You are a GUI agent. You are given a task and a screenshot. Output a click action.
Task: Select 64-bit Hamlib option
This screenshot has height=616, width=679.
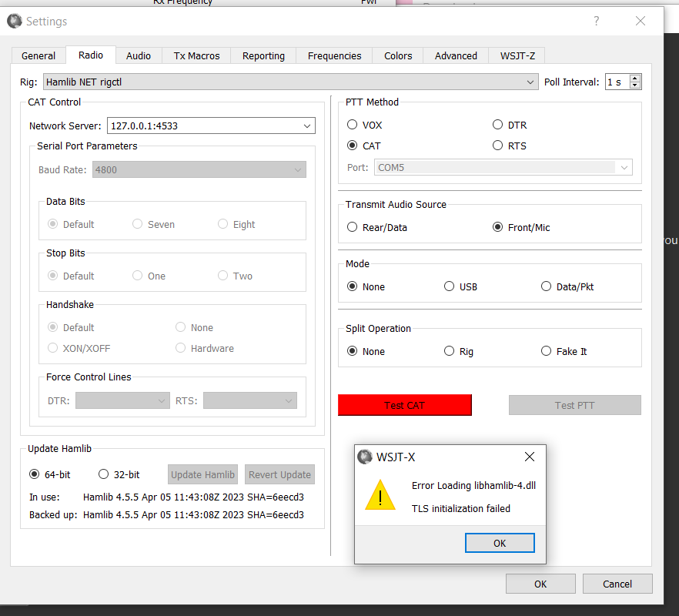click(49, 474)
